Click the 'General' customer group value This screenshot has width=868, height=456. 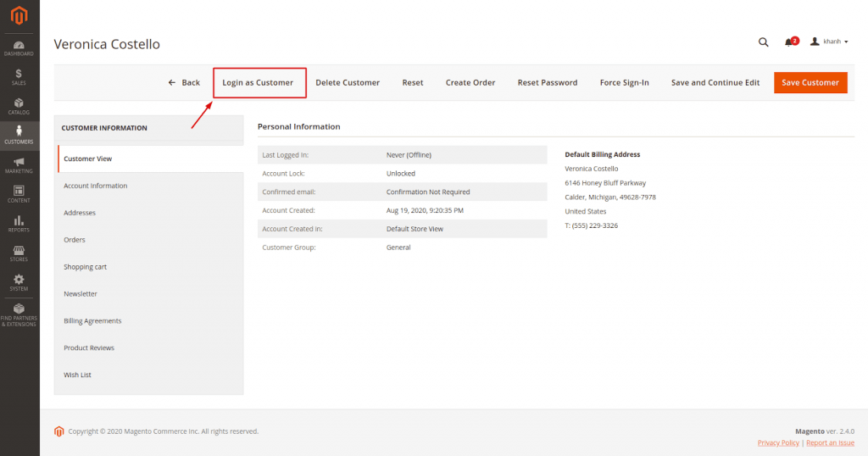coord(398,247)
